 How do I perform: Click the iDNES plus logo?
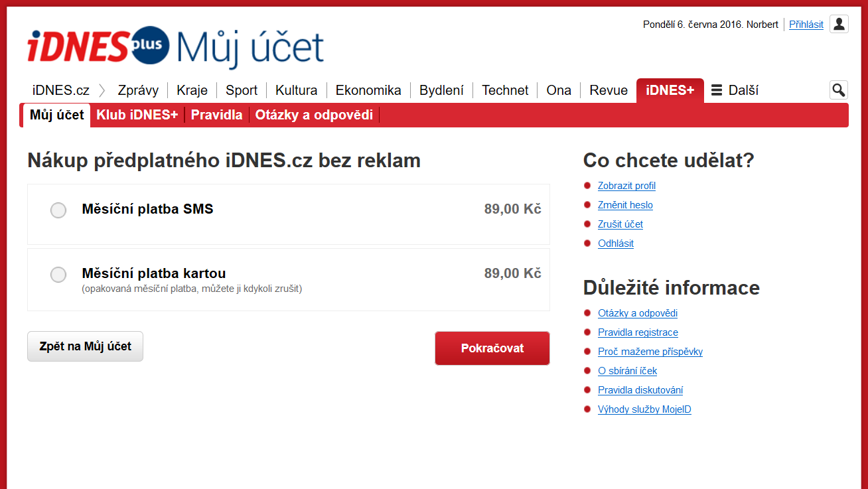click(x=98, y=46)
